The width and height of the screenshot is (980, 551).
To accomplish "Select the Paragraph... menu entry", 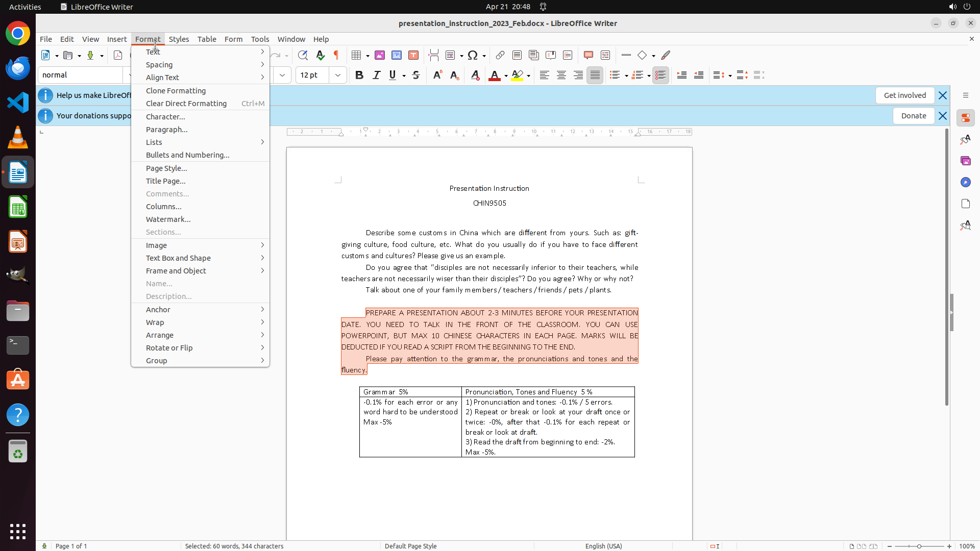I will coord(167,130).
